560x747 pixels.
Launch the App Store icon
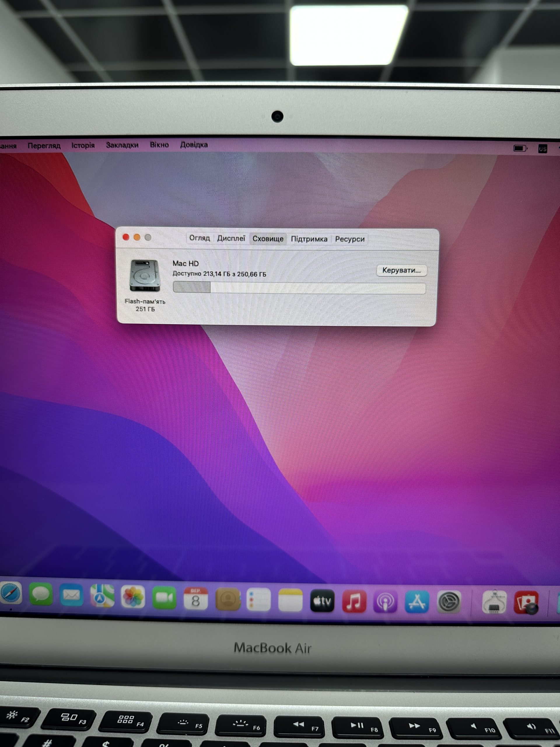[x=417, y=602]
